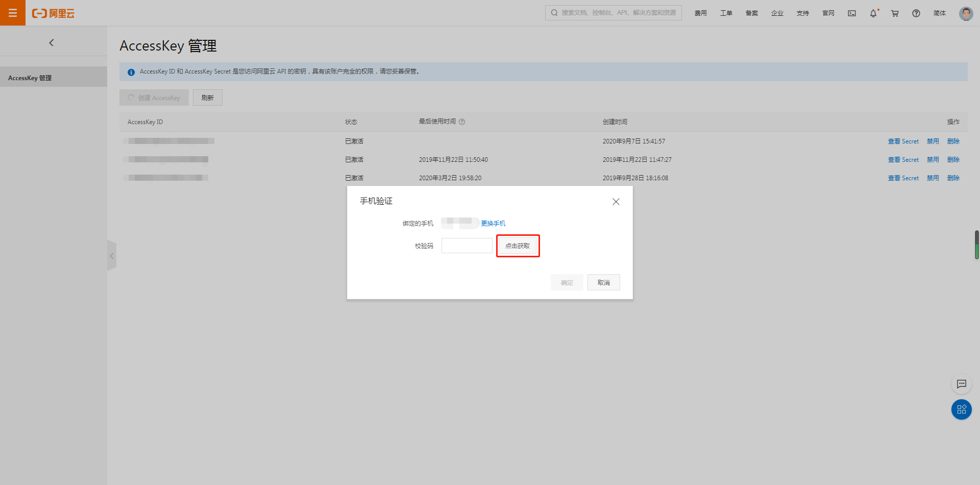Click the 2019年11月22日 11:47:27 creation time
Viewport: 980px width, 485px height.
point(637,160)
